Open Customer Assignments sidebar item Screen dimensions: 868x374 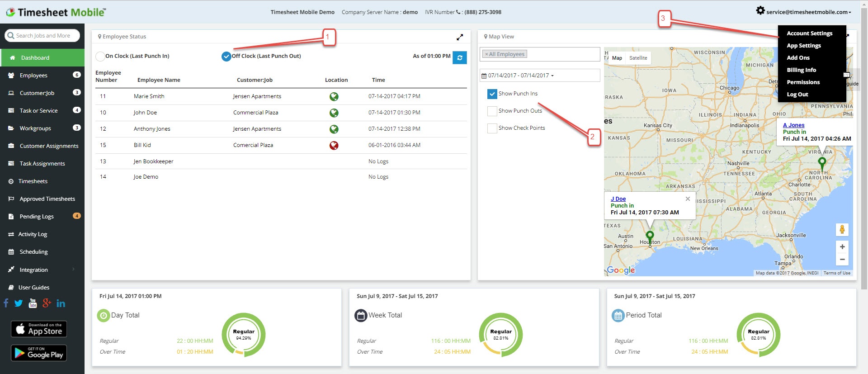pos(42,146)
